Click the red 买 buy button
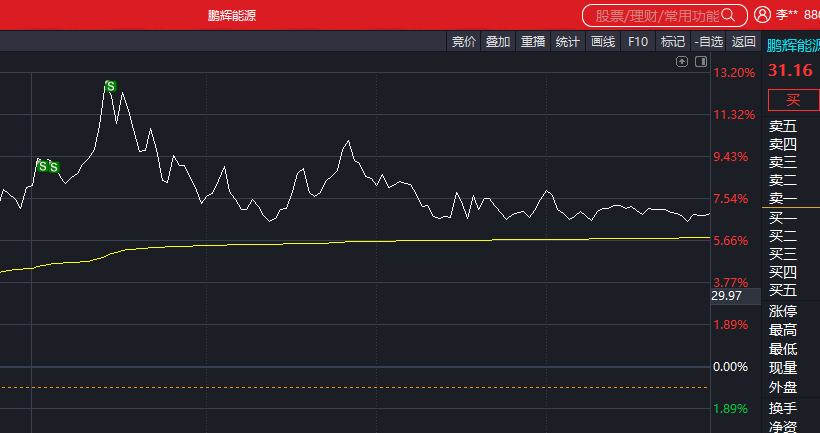Image resolution: width=820 pixels, height=433 pixels. pos(793,100)
